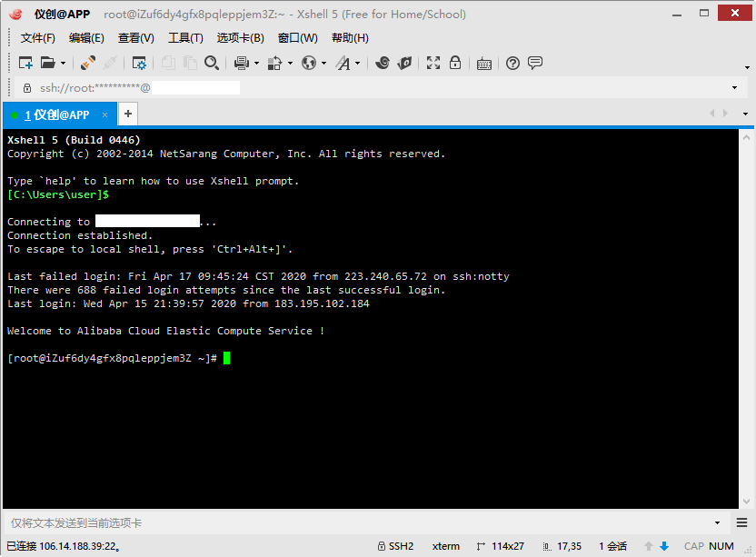756x557 pixels.
Task: Click the 'Connection established.' terminal line
Action: 80,235
